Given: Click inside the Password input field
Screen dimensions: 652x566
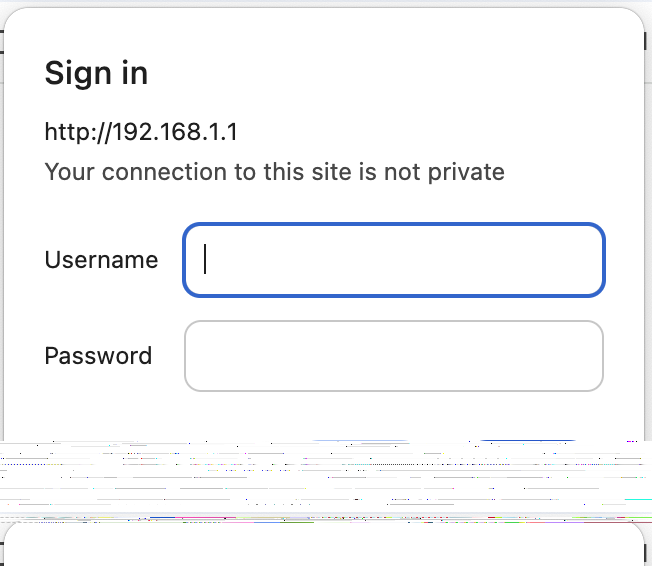Looking at the screenshot, I should pyautogui.click(x=394, y=356).
